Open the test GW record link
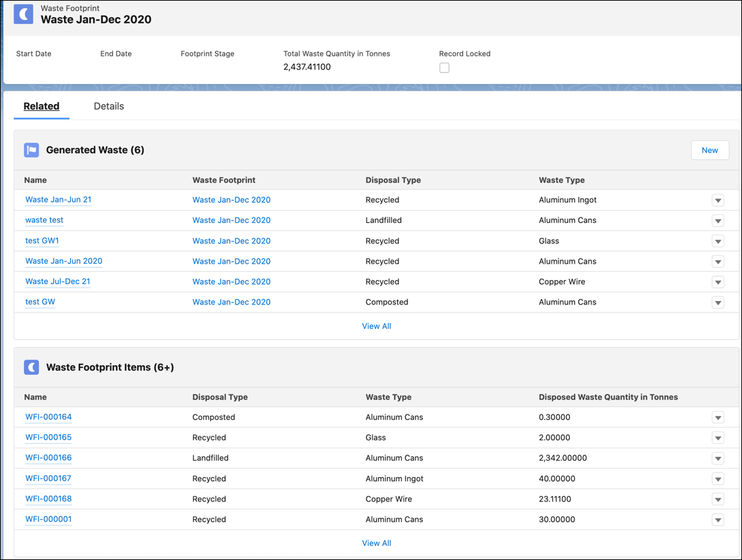Screen dimensions: 742x560 click(40, 302)
